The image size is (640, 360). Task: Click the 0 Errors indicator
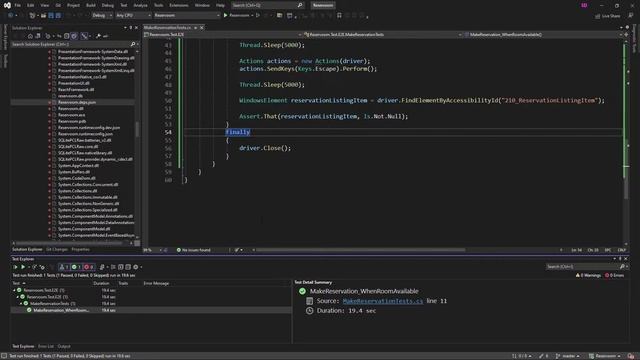click(614, 276)
